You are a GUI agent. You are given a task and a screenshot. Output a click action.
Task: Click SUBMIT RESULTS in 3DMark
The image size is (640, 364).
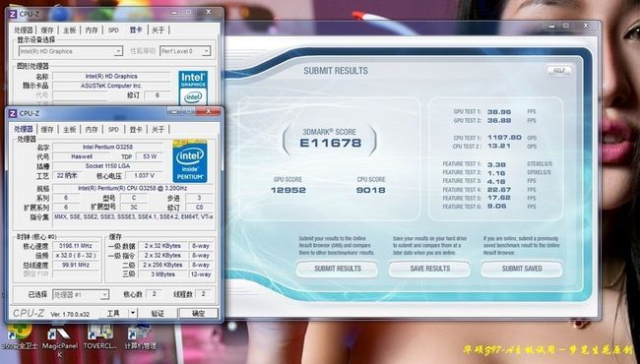click(338, 269)
